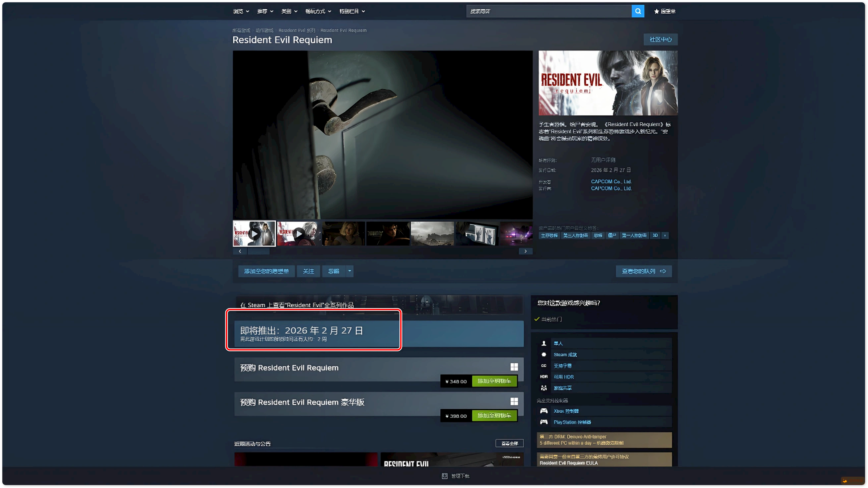This screenshot has height=488, width=868.
Task: Click the left arrow of thumbnail strip
Action: pyautogui.click(x=240, y=251)
